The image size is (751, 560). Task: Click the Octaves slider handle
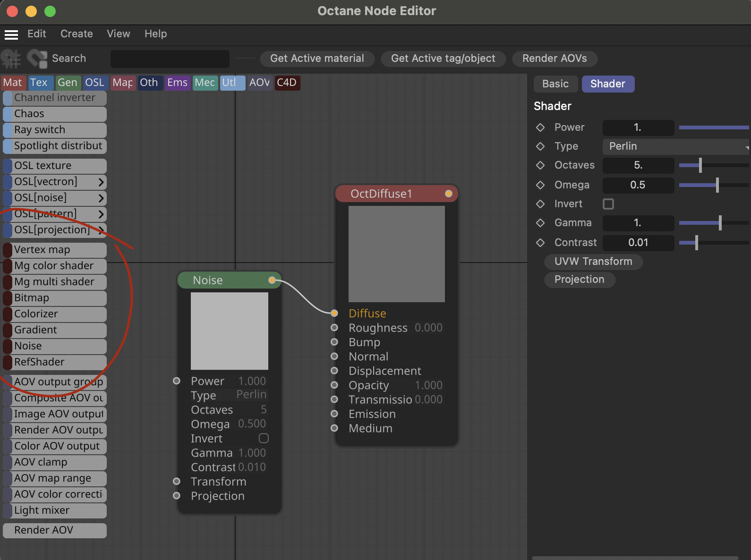(700, 165)
